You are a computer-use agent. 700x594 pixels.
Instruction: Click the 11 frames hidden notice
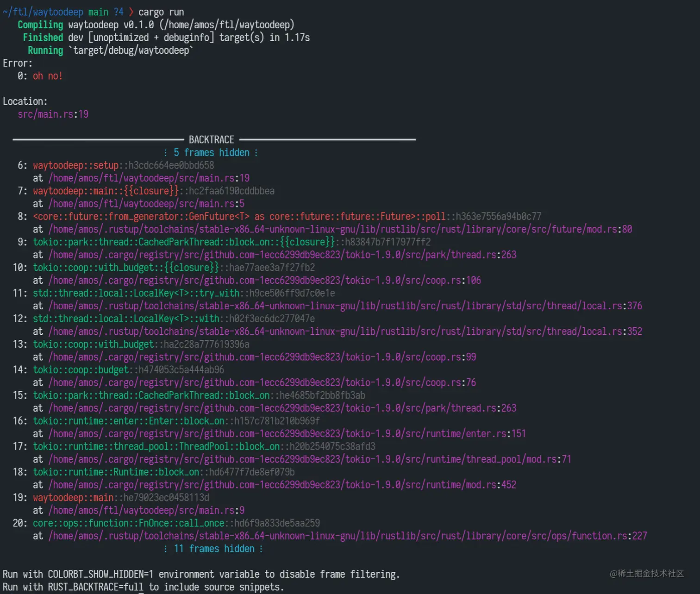pyautogui.click(x=214, y=549)
